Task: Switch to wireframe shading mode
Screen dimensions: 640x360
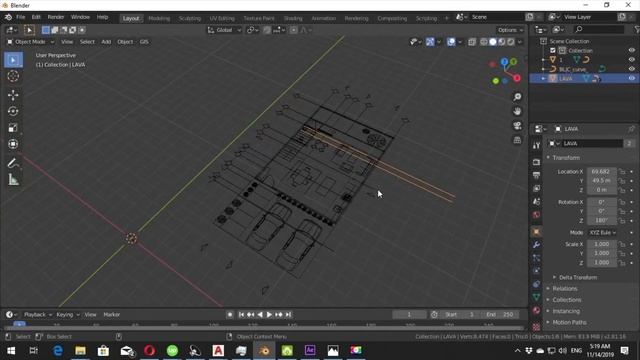Action: (484, 42)
